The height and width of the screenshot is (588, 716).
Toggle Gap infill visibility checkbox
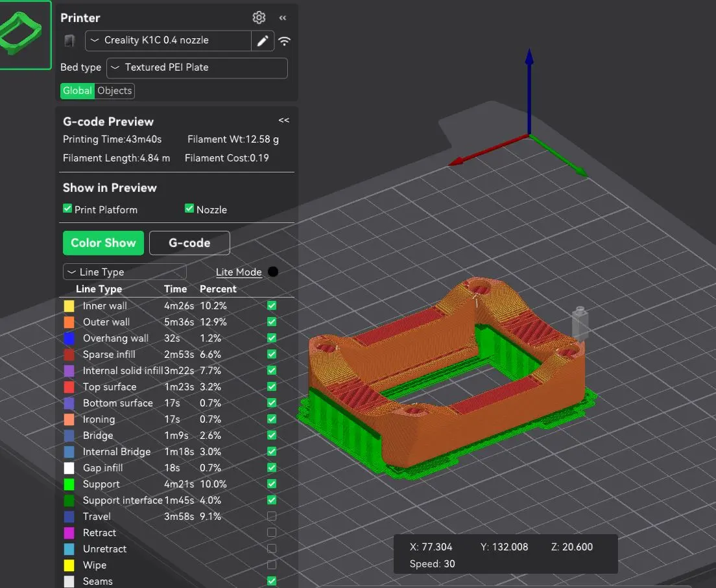[x=272, y=467]
